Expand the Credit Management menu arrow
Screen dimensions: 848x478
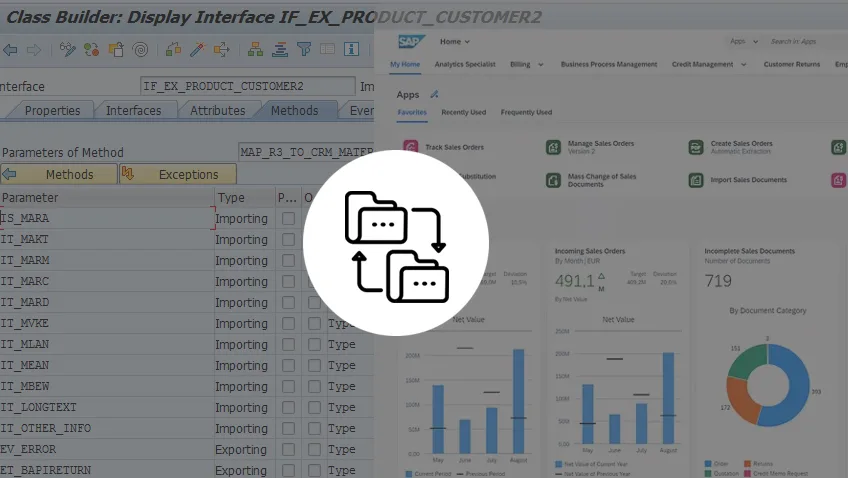coord(744,65)
